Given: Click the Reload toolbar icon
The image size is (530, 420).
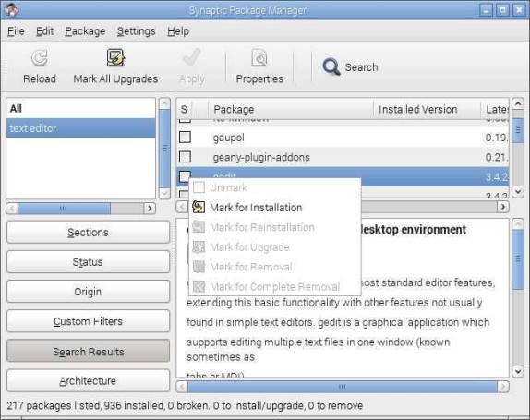Looking at the screenshot, I should pos(39,58).
